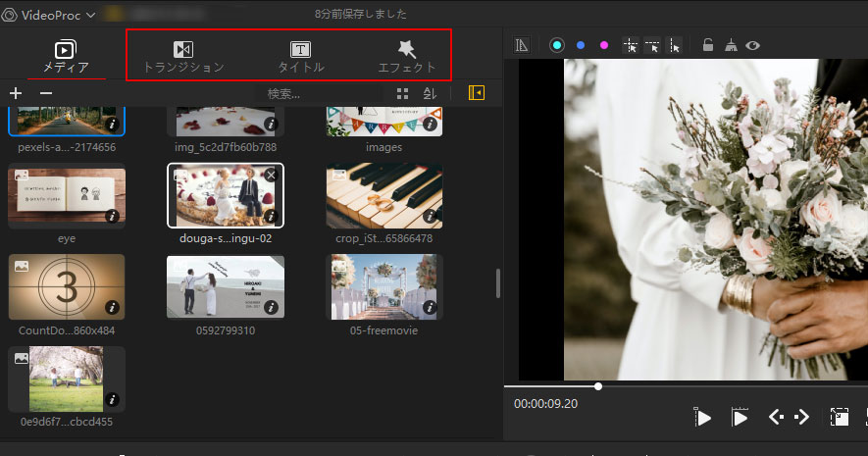Play the preview from current position
The height and width of the screenshot is (456, 868).
702,417
